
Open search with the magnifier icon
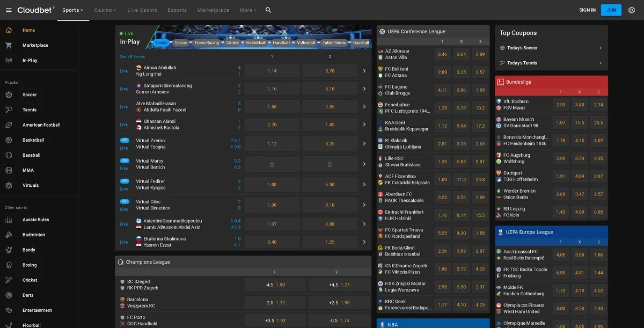pyautogui.click(x=268, y=10)
